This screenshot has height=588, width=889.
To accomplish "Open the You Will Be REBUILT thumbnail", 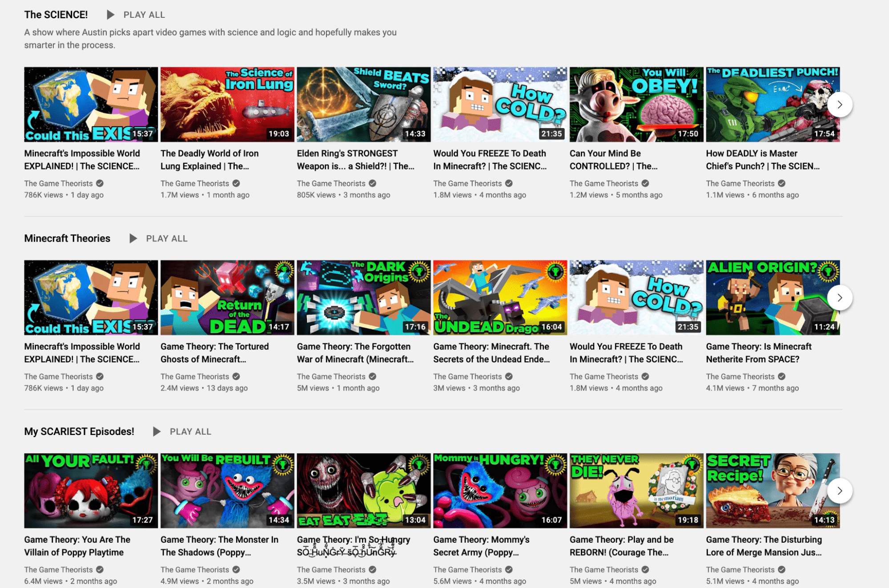I will tap(227, 491).
